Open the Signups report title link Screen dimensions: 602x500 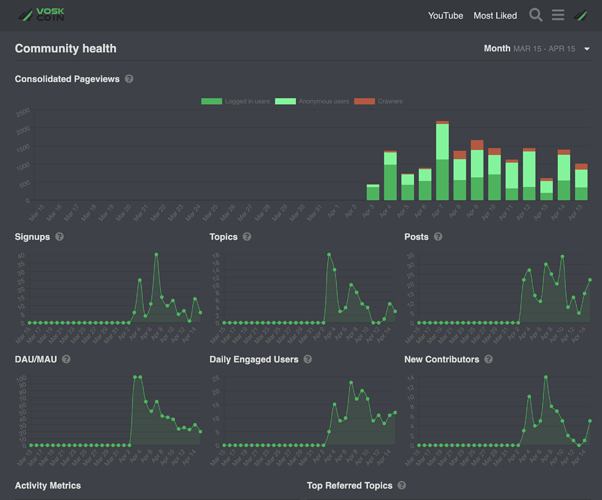coord(32,237)
